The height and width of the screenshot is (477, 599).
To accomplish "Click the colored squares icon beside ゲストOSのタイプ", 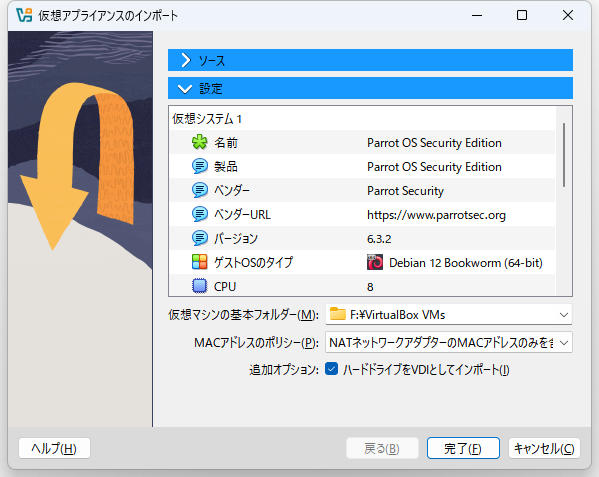I will pyautogui.click(x=199, y=262).
